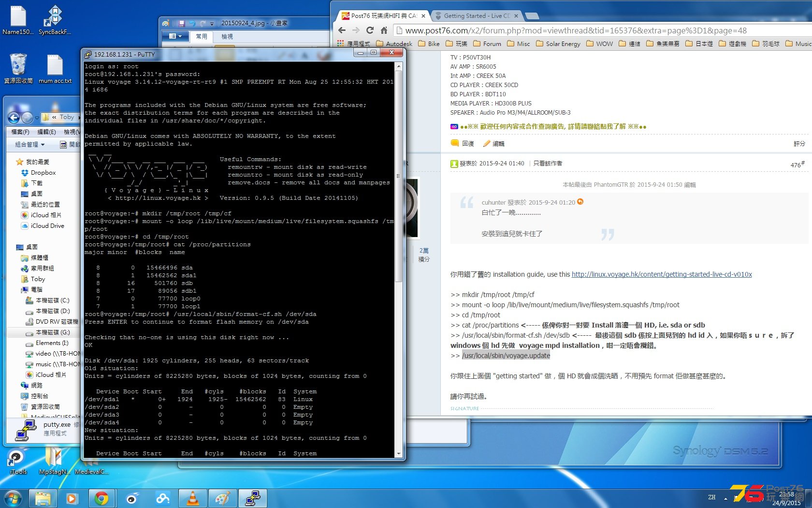Open Paint's Quick Access Toolbar customize arrow

(x=212, y=23)
